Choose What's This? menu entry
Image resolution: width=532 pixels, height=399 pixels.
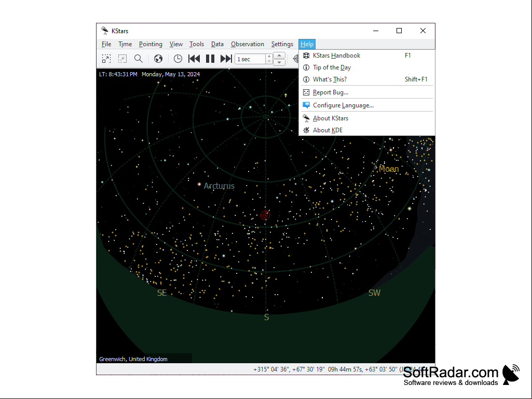point(366,79)
